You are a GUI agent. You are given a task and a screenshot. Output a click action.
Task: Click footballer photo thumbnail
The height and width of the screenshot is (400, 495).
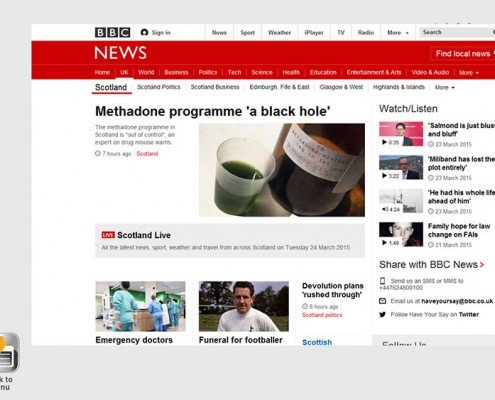244,306
